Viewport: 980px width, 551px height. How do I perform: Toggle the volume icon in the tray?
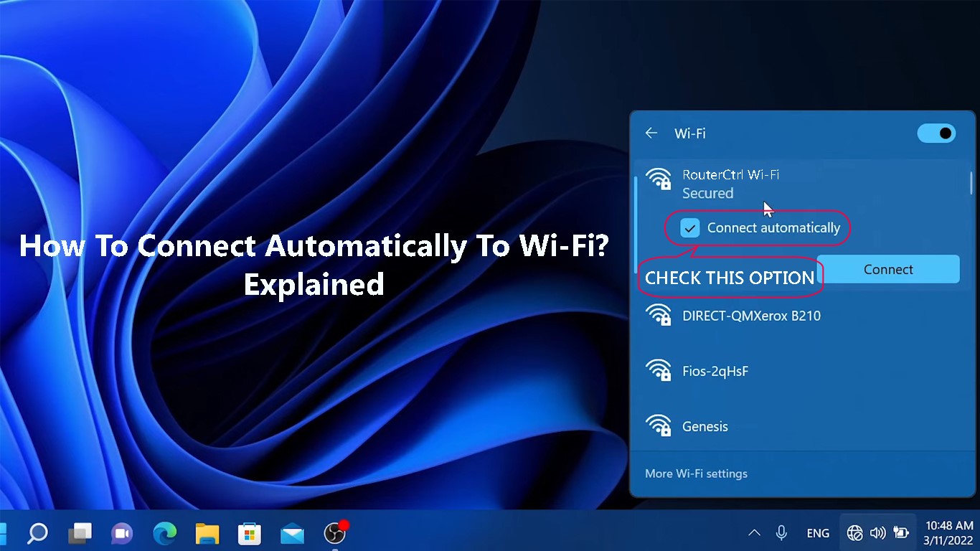click(877, 532)
